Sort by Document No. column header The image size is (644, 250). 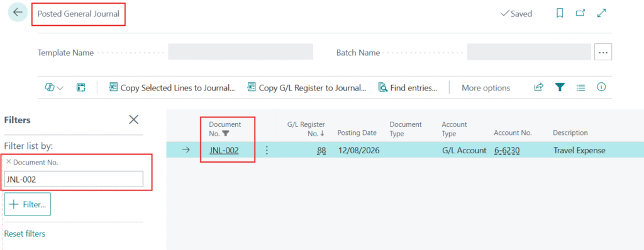pyautogui.click(x=225, y=129)
